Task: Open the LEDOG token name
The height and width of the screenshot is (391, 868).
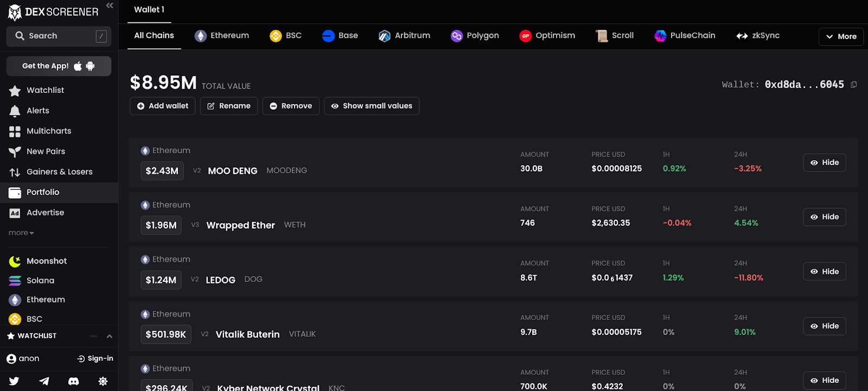Action: coord(220,280)
